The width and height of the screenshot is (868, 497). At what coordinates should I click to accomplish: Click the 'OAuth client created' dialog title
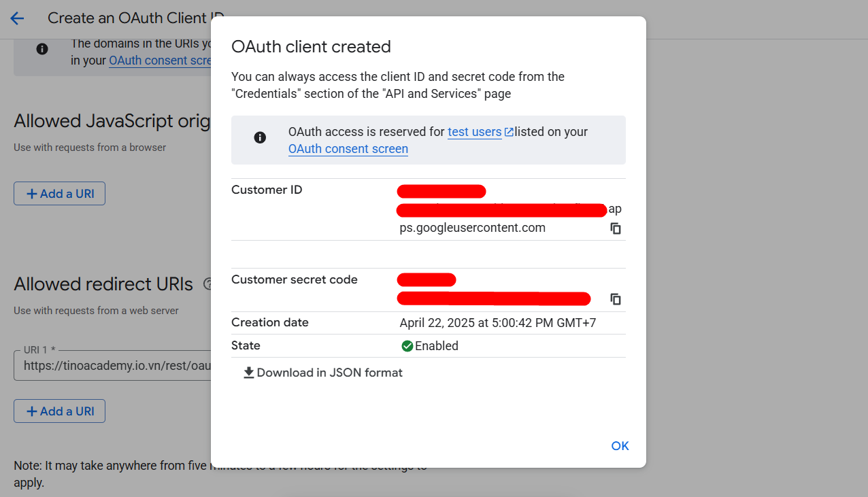[x=311, y=47]
